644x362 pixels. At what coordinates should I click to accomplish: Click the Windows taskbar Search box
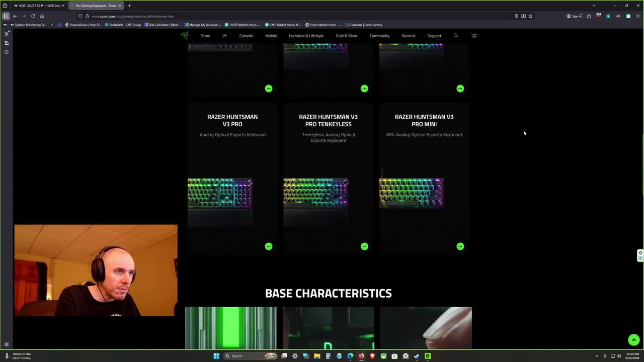coord(250,356)
